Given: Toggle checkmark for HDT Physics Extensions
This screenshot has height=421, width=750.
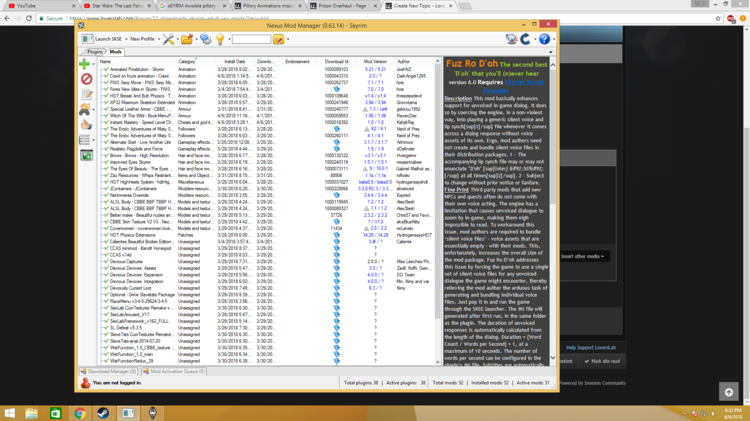Looking at the screenshot, I should coord(106,235).
